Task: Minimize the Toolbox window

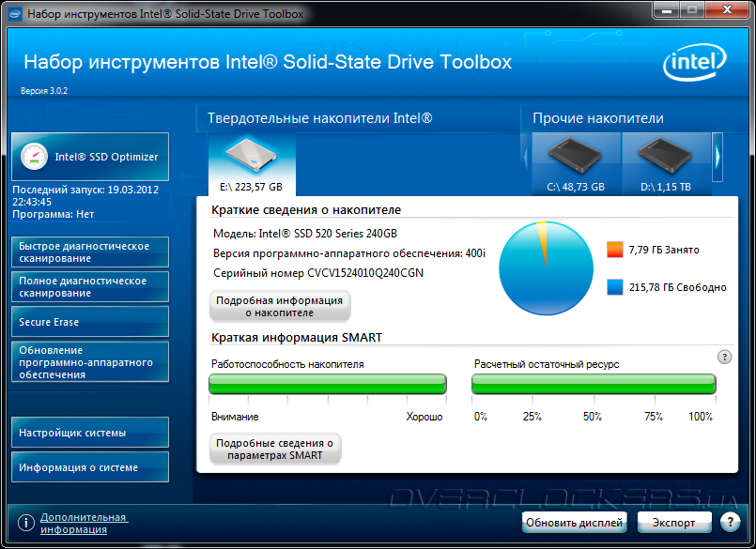Action: pyautogui.click(x=667, y=9)
